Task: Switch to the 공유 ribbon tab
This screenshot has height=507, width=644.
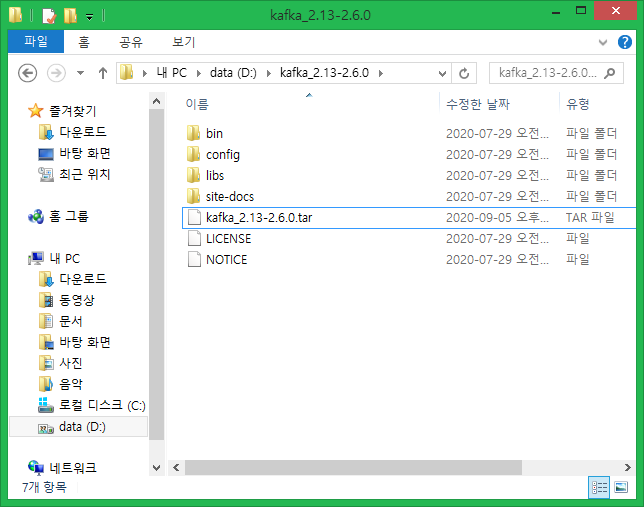Action: [131, 41]
